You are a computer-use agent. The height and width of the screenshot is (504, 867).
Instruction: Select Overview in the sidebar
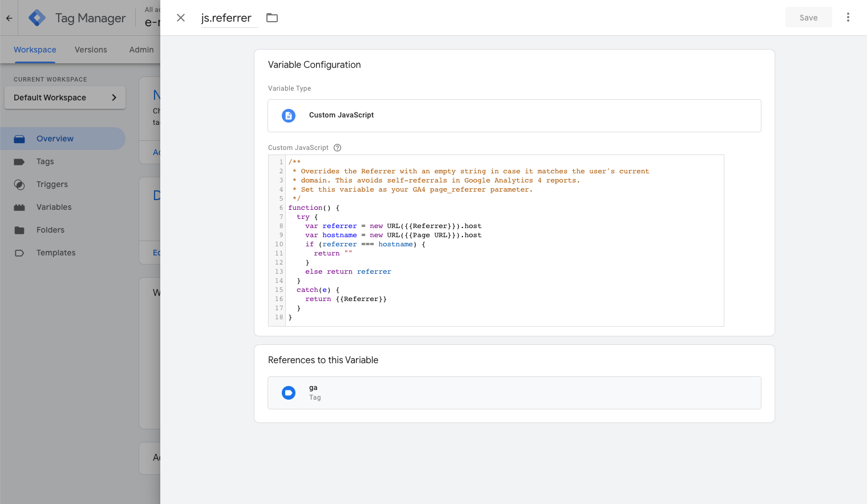pyautogui.click(x=55, y=139)
